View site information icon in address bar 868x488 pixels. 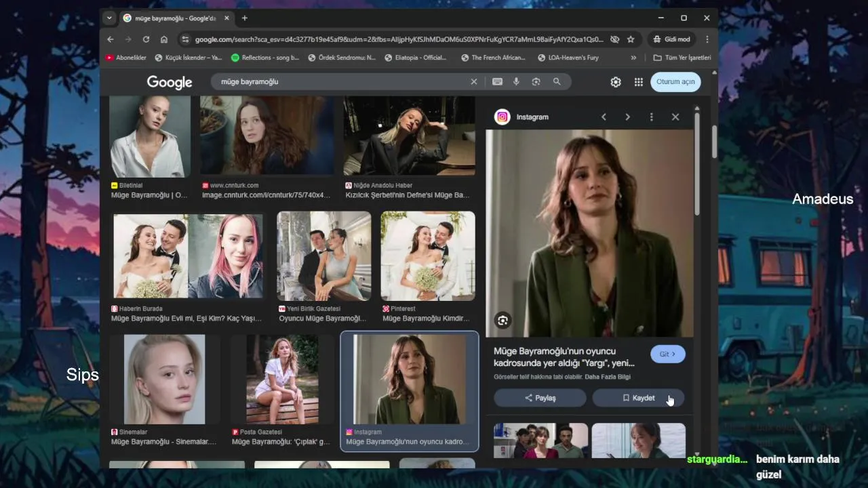[185, 39]
